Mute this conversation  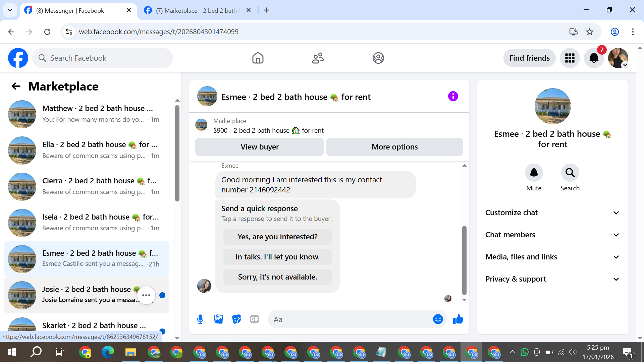[534, 173]
